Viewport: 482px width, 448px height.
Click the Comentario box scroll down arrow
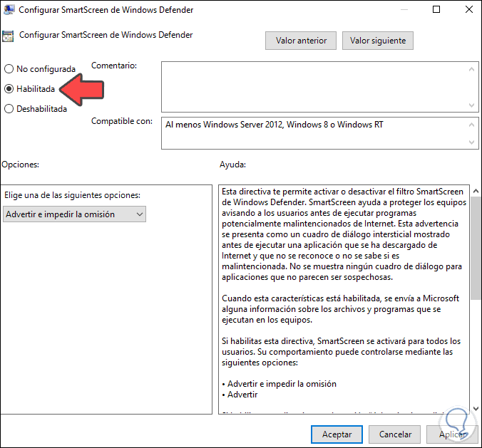[x=471, y=105]
